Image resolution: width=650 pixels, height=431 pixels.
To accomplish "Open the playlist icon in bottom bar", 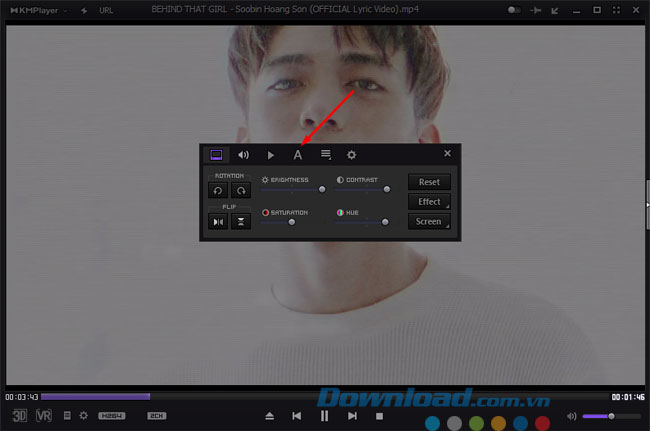I will [67, 415].
